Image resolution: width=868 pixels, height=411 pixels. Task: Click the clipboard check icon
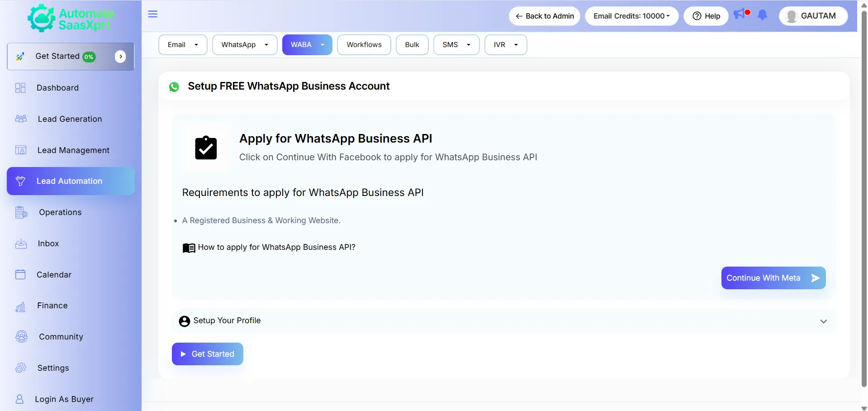point(206,148)
